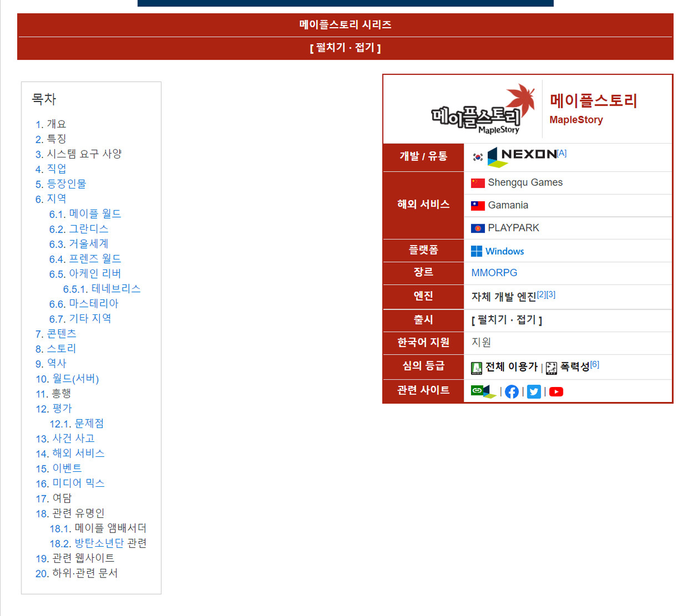Viewport: 688px width, 616px height.
Task: Jump to section 7. 콘텐츠
Action: tap(56, 333)
